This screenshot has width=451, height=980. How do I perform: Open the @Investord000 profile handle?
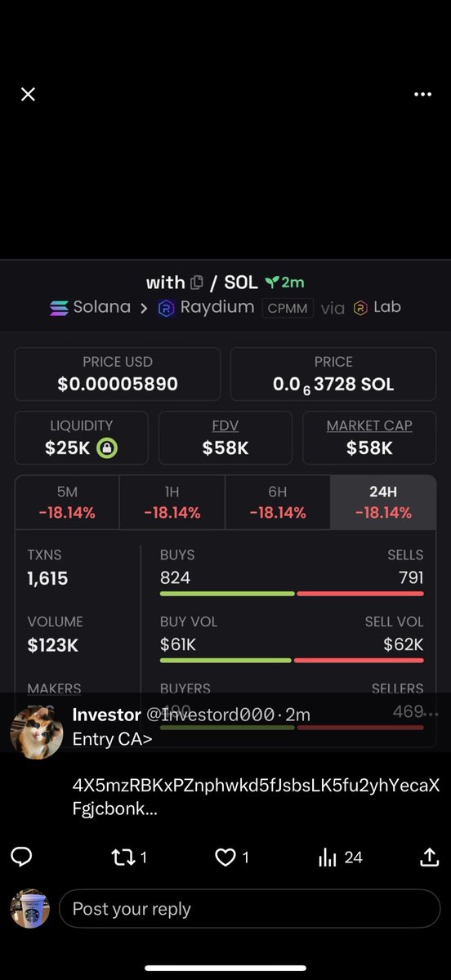pyautogui.click(x=210, y=715)
